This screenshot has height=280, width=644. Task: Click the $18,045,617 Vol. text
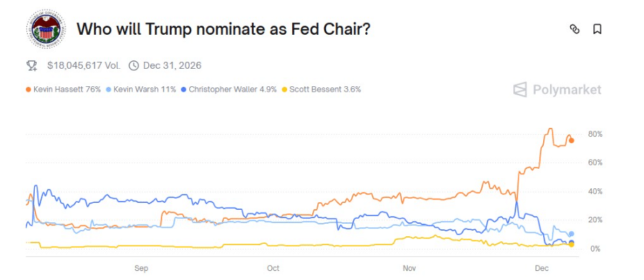(83, 65)
